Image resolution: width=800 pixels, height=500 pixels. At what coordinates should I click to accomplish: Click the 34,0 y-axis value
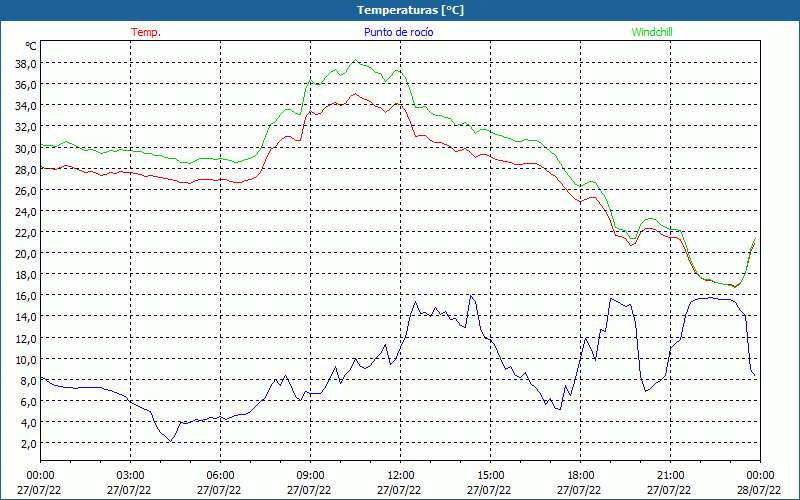coord(27,106)
